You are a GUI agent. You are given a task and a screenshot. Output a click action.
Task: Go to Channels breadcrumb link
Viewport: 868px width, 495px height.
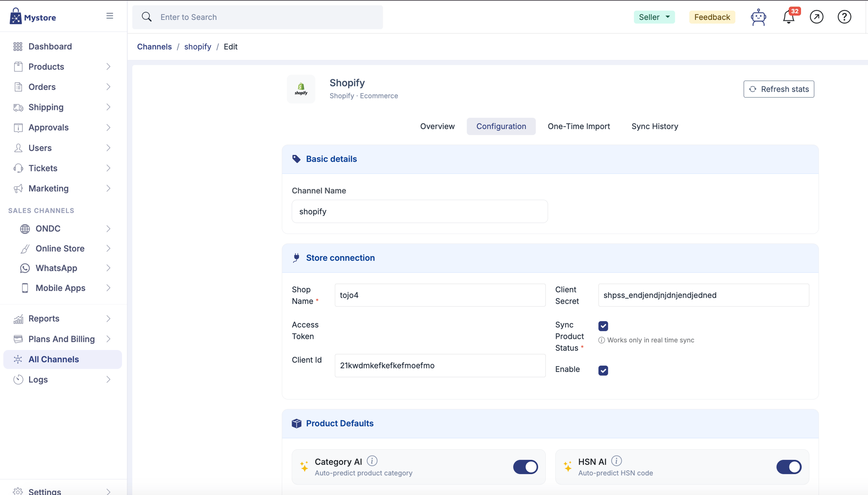154,47
